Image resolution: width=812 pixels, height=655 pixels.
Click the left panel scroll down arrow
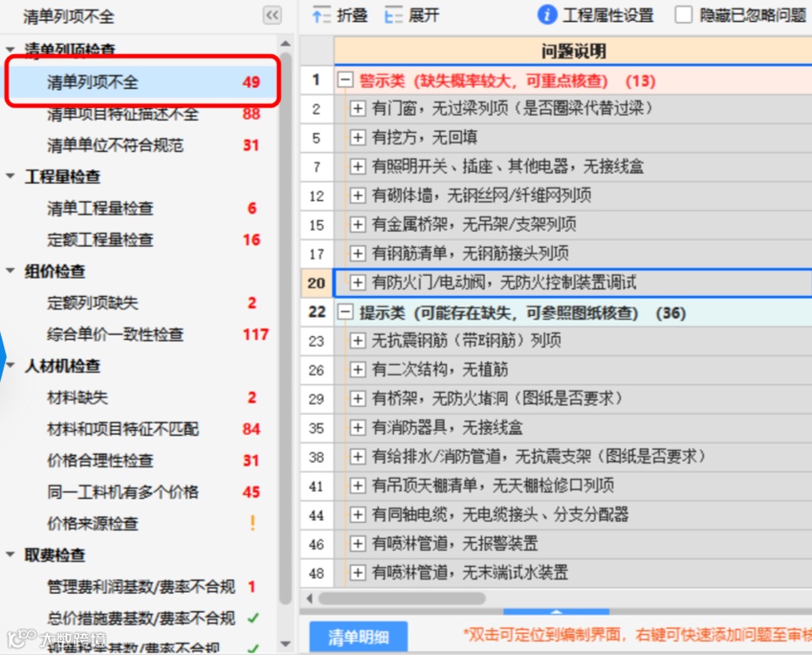pos(286,645)
